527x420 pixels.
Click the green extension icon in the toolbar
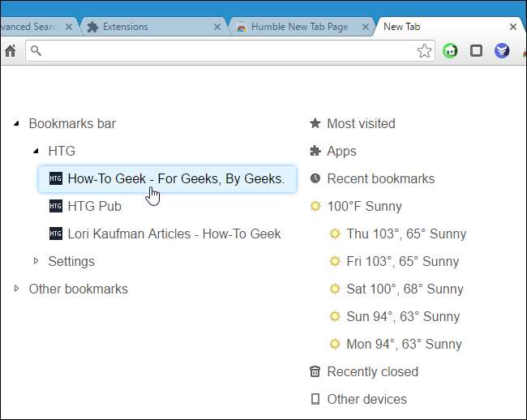pos(451,51)
